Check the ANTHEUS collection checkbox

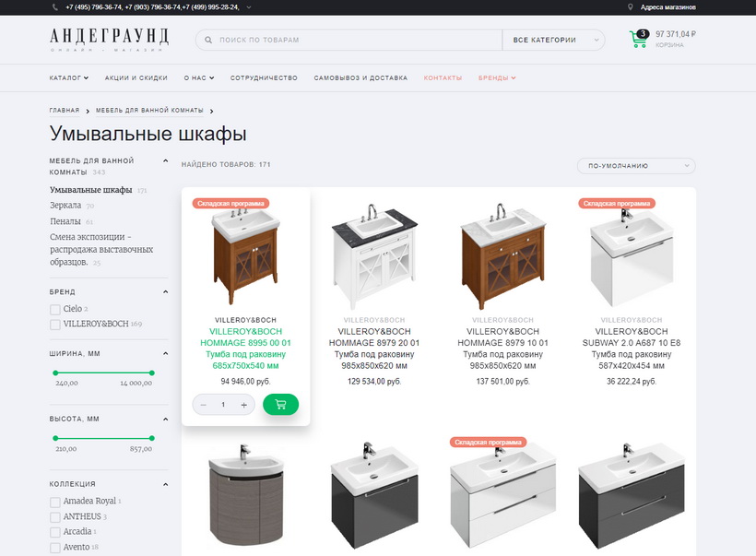[55, 517]
